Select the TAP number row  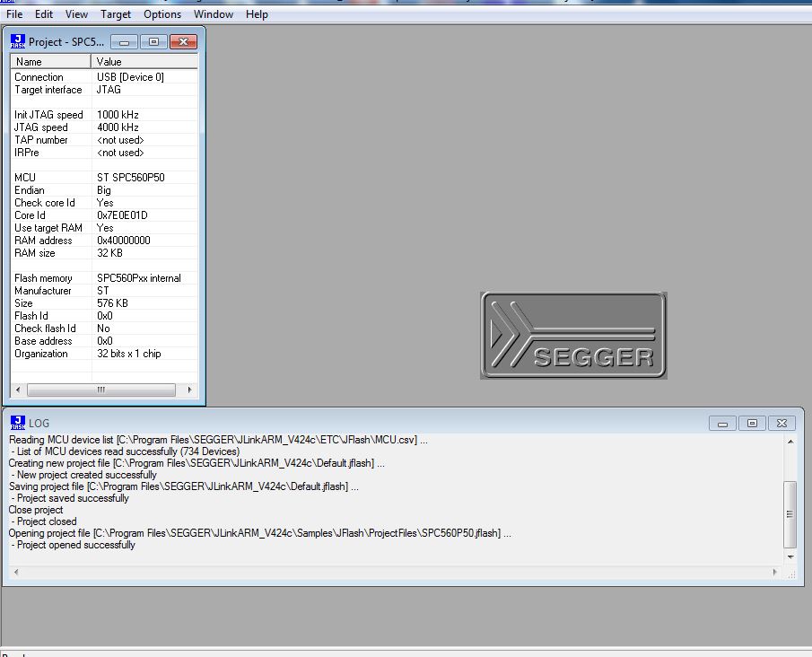[103, 140]
